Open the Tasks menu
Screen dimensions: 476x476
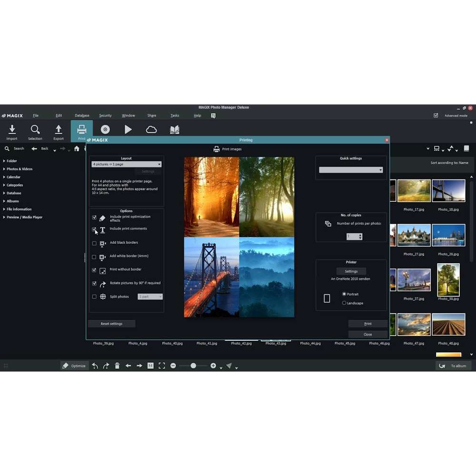point(174,115)
